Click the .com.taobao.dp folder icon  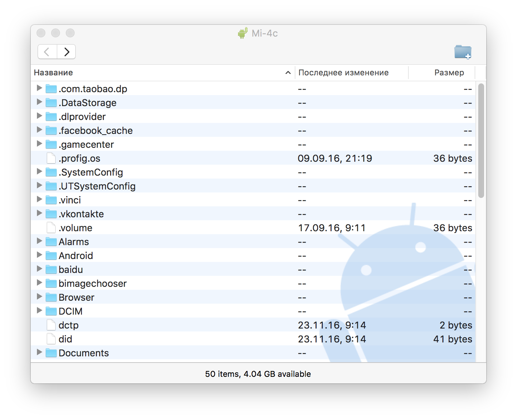tap(51, 89)
